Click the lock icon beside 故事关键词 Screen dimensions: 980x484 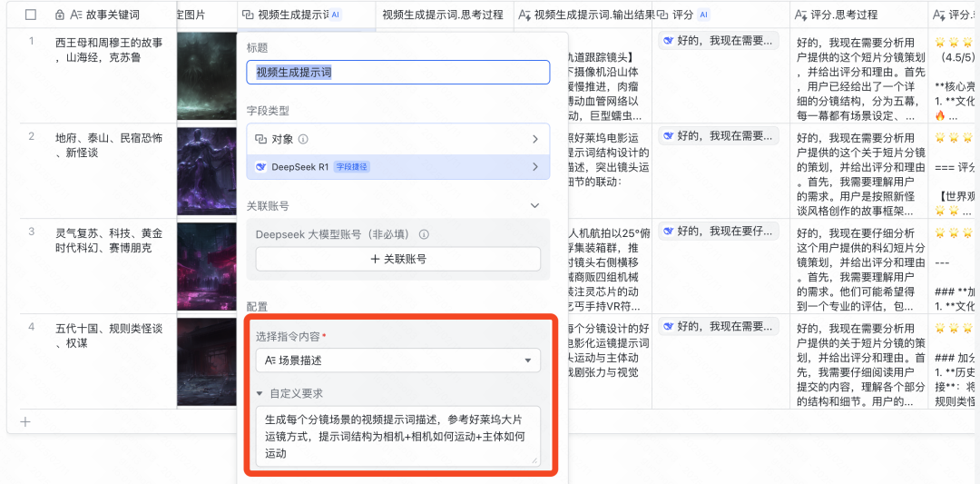coord(59,15)
